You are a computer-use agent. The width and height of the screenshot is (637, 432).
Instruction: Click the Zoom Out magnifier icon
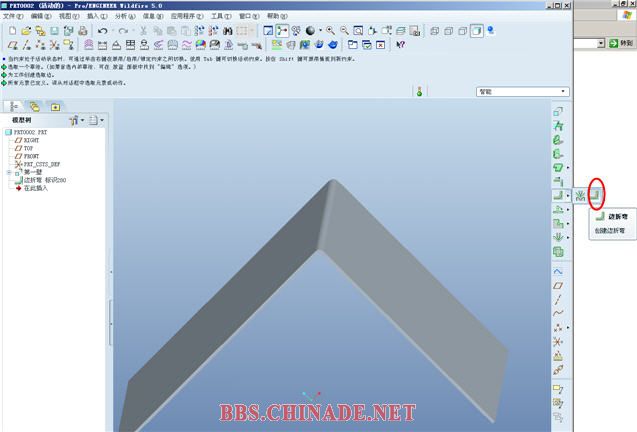(x=344, y=31)
